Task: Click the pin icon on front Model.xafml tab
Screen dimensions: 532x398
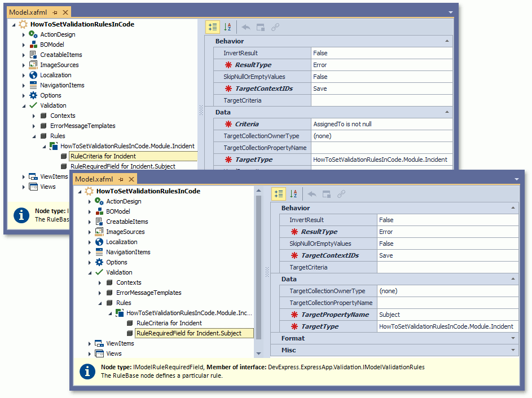Action: 121,179
